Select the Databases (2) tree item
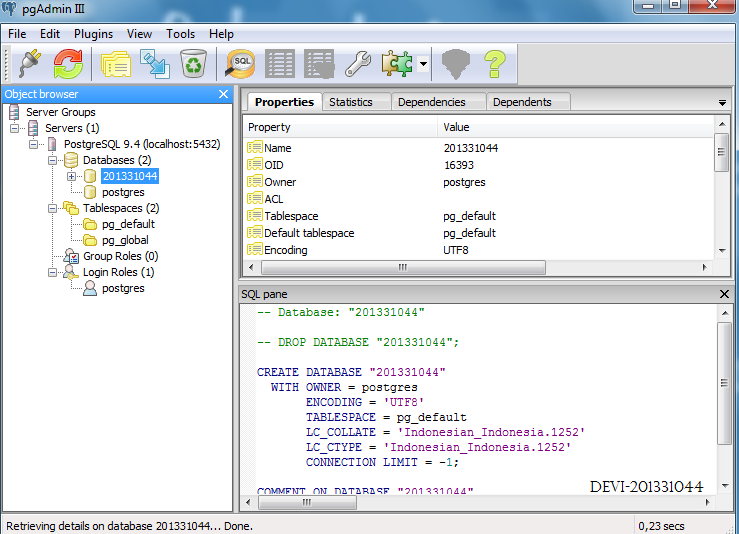This screenshot has width=739, height=534. point(117,160)
